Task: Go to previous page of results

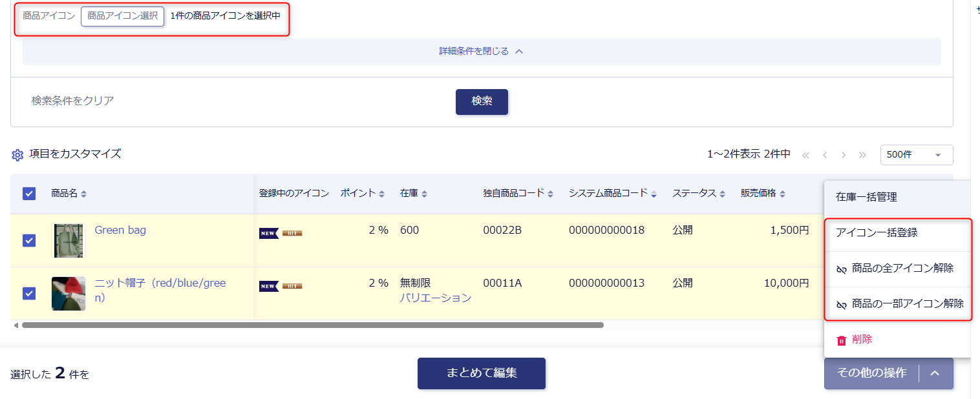Action: [825, 155]
